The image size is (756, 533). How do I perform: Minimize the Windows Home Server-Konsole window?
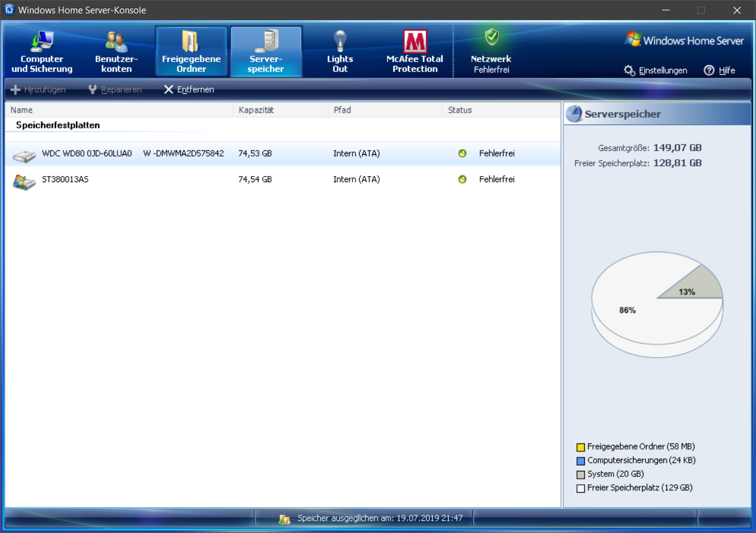667,10
